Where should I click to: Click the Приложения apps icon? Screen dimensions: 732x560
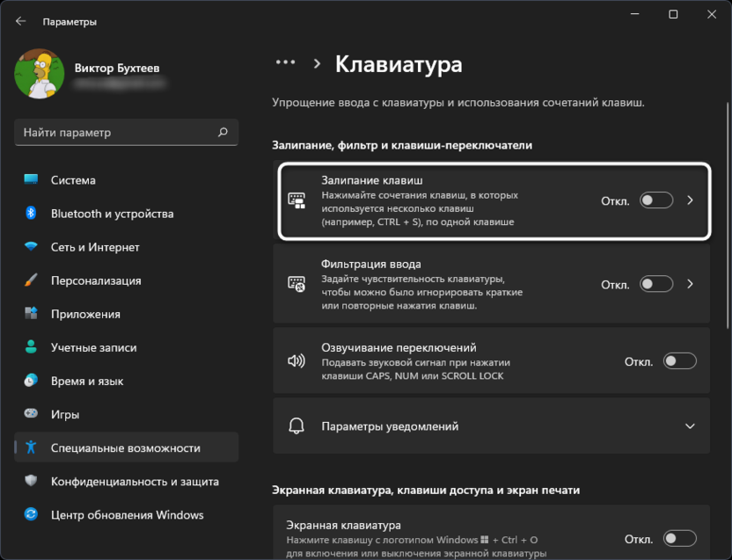click(x=31, y=313)
